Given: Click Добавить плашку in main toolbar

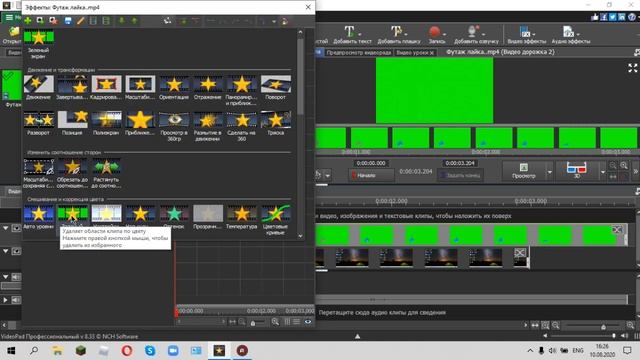Looking at the screenshot, I should tap(398, 35).
